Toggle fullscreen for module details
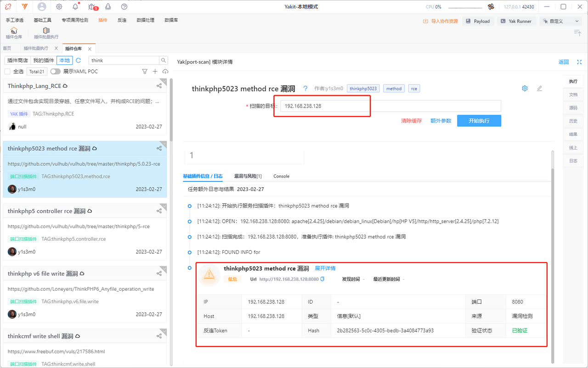 coord(579,62)
